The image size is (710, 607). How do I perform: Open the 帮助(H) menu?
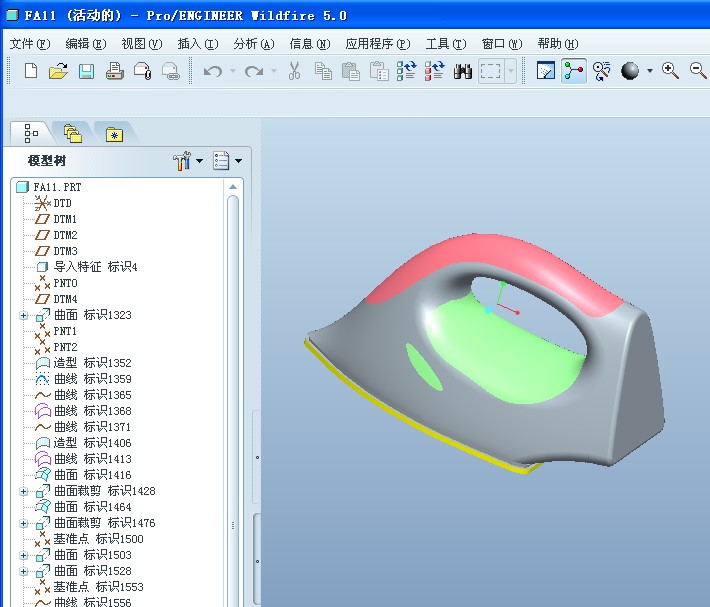[558, 44]
